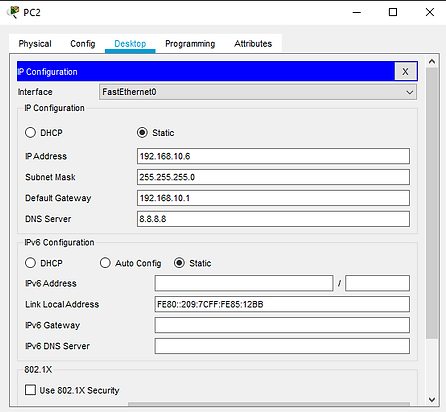
Task: Select IPv4 Static radio button
Action: 142,132
